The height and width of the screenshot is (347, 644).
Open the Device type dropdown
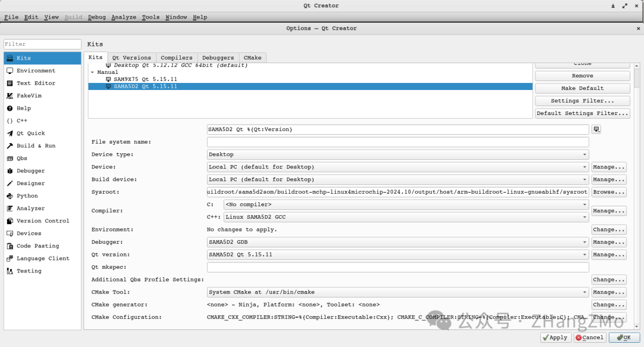coord(398,154)
